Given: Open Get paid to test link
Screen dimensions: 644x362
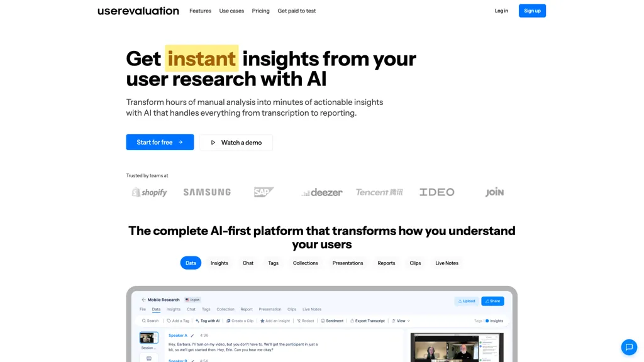Looking at the screenshot, I should tap(297, 11).
